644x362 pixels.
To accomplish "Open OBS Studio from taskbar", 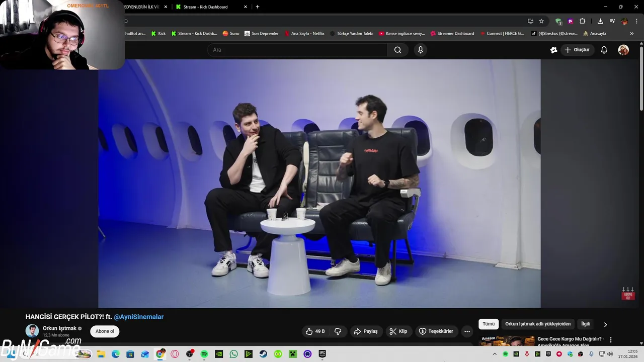I will (x=189, y=354).
